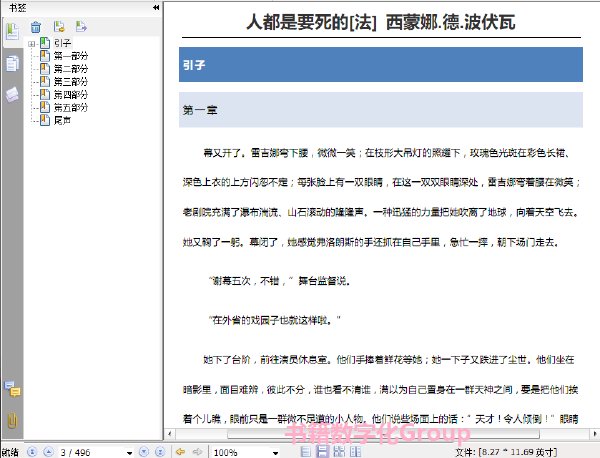Open the Pages thumbnails panel icon
The image size is (600, 458).
click(12, 64)
